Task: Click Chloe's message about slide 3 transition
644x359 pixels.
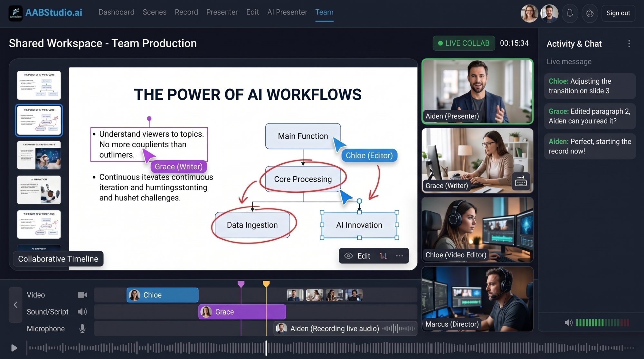Action: tap(590, 86)
